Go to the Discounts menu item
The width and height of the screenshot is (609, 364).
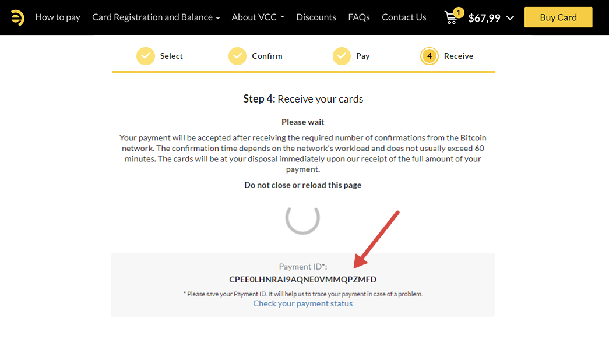[316, 17]
